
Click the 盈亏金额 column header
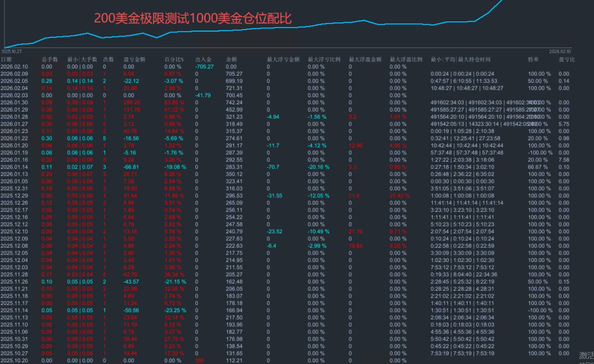134,59
